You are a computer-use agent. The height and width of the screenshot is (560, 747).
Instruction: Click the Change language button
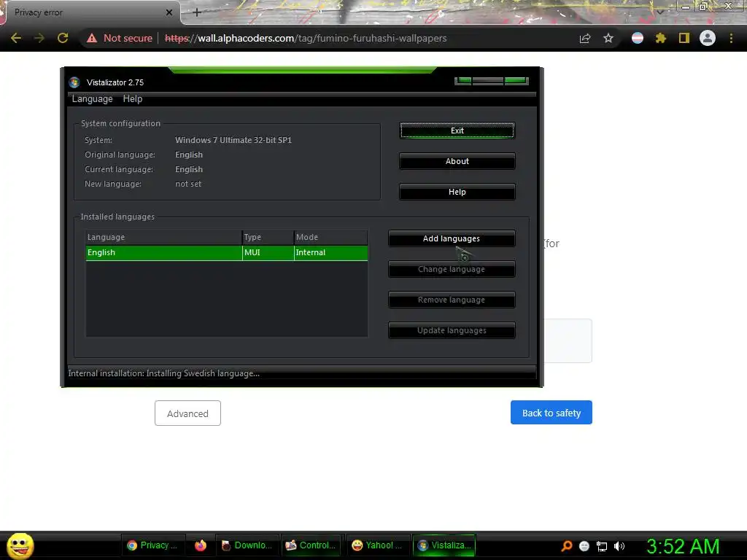coord(451,269)
